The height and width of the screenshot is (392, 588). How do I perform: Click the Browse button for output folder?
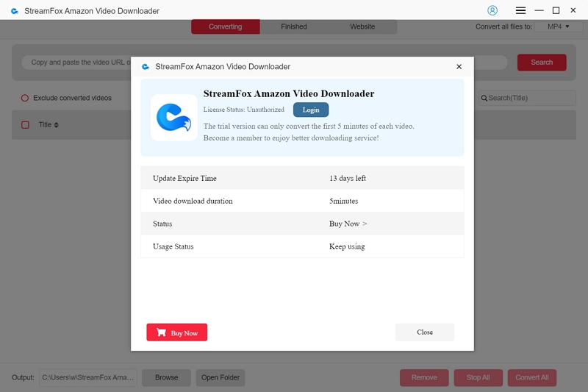pos(167,378)
